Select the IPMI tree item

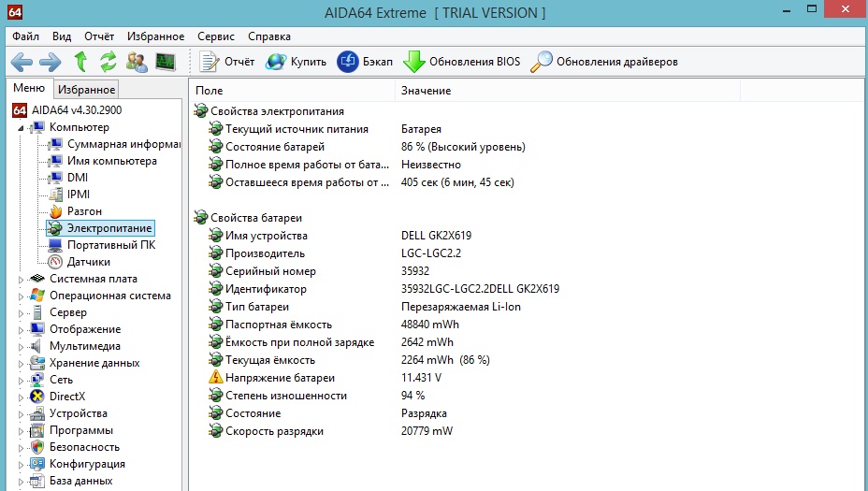[78, 195]
